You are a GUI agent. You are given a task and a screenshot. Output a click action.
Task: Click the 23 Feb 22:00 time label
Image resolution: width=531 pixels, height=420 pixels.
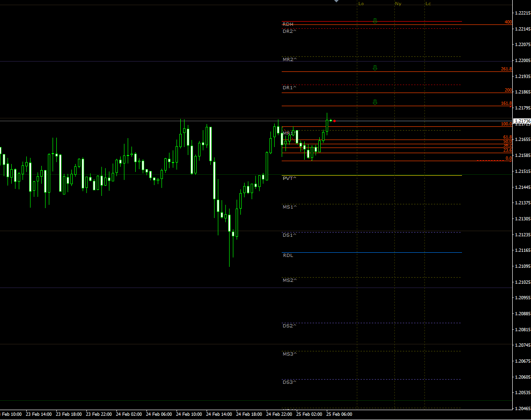tap(99, 414)
